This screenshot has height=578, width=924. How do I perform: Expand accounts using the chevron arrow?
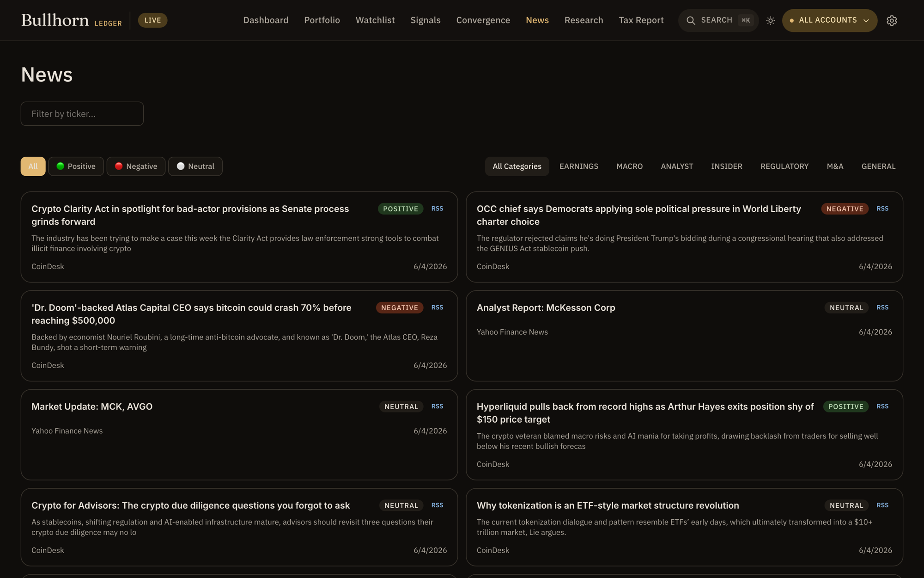click(866, 20)
